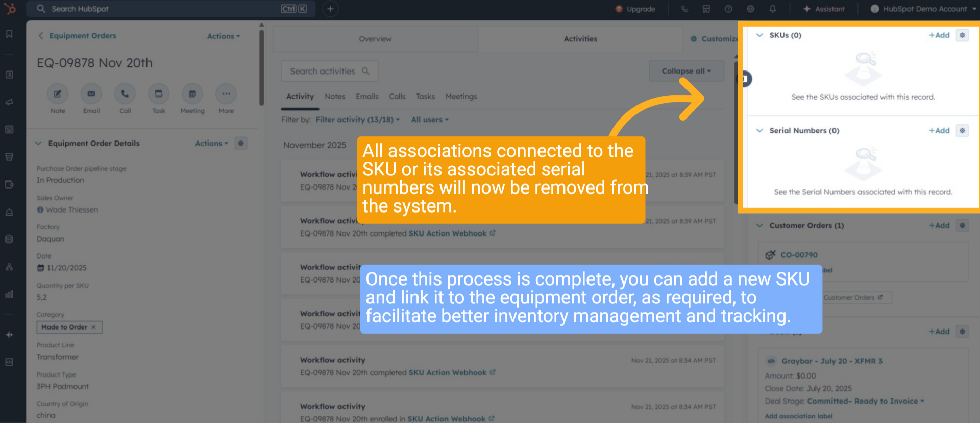Image resolution: width=980 pixels, height=423 pixels.
Task: Open the Equipment Order Details settings gear
Action: pyautogui.click(x=241, y=143)
